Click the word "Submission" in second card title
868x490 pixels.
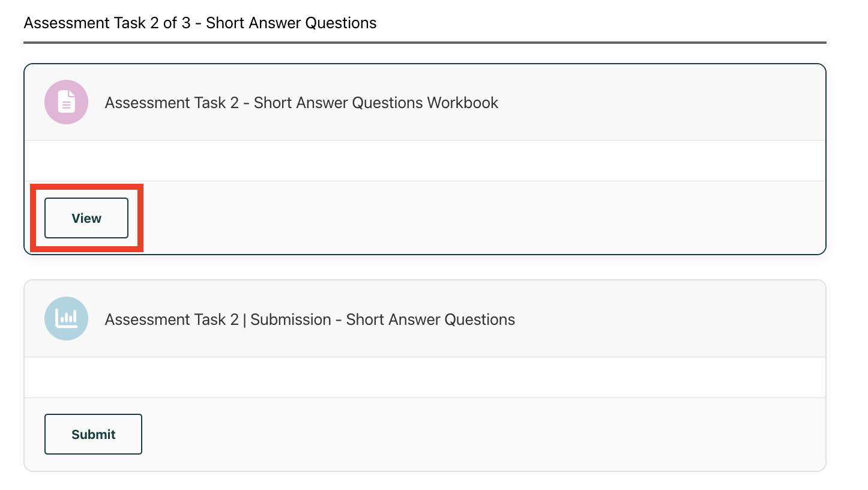click(291, 319)
